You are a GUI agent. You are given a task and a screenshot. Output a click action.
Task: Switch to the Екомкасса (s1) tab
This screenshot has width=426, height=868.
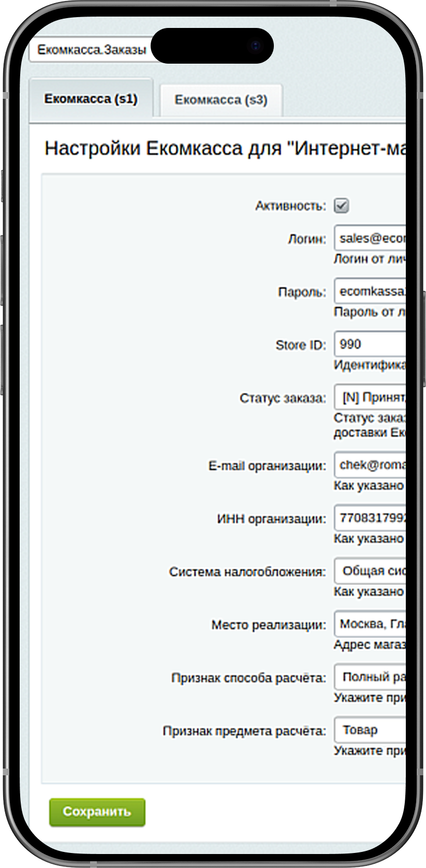point(91,98)
